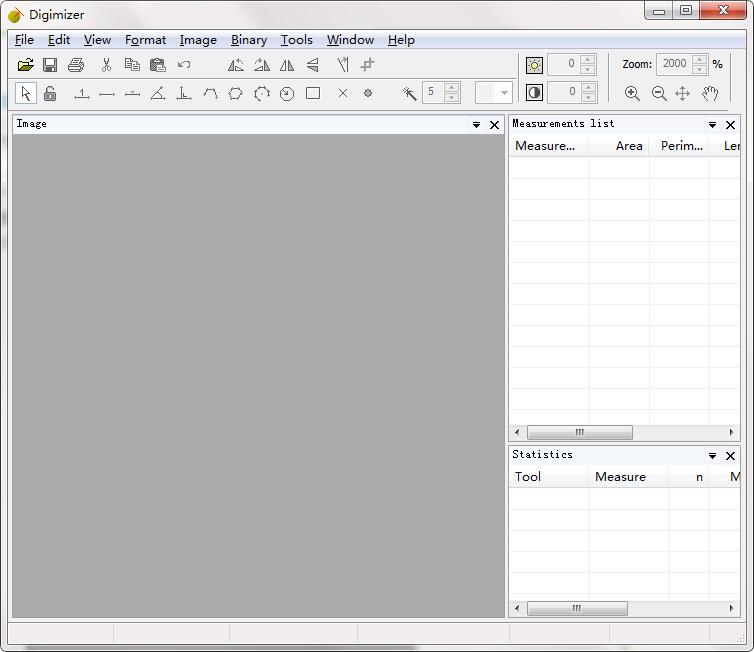The image size is (754, 652).
Task: Click the Paste clipboard icon
Action: [158, 64]
